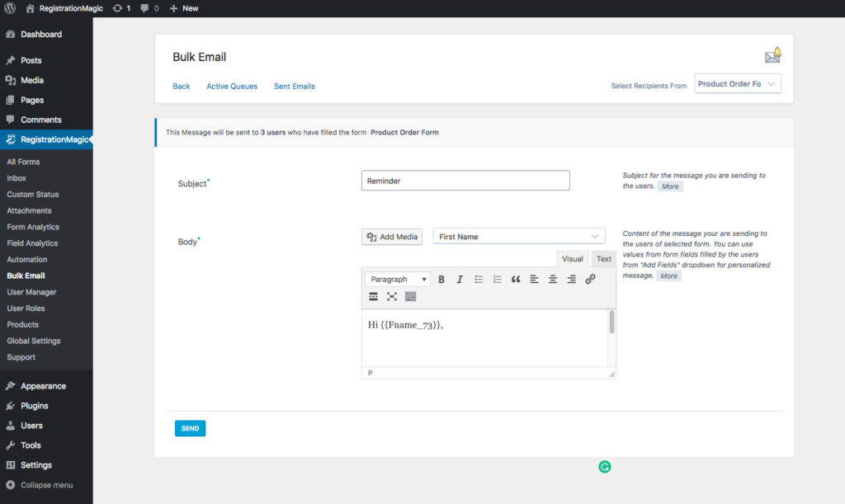This screenshot has height=504, width=845.
Task: Insert a numbered list
Action: [x=497, y=280]
